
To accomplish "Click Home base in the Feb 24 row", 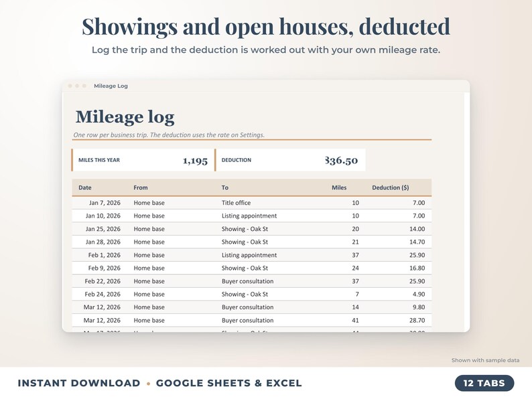I will (149, 295).
